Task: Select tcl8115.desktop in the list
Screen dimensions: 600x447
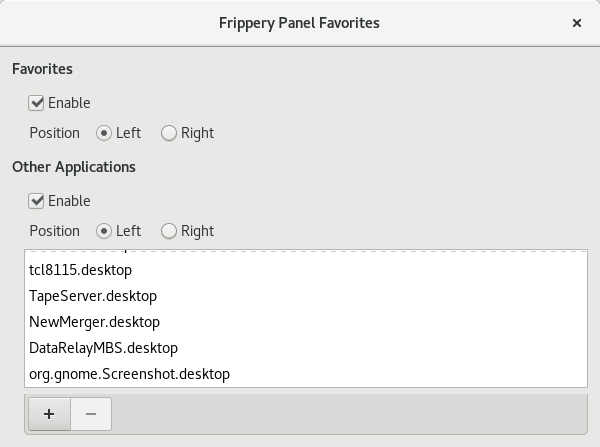Action: pyautogui.click(x=82, y=270)
